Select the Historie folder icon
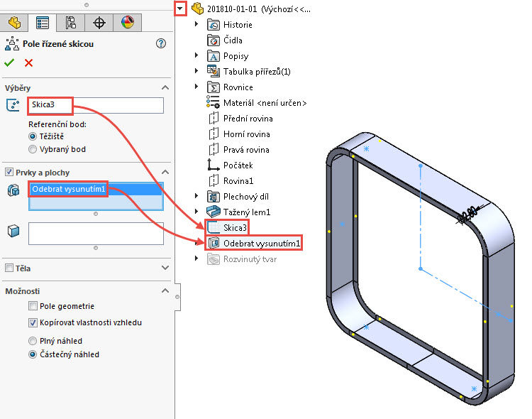Screen dimensions: 532x419 [x=214, y=25]
